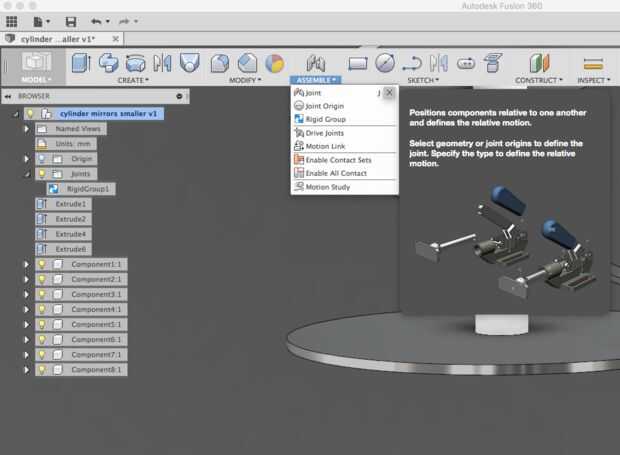Viewport: 620px width, 455px height.
Task: Select the Circle sketch tool
Action: (x=385, y=63)
